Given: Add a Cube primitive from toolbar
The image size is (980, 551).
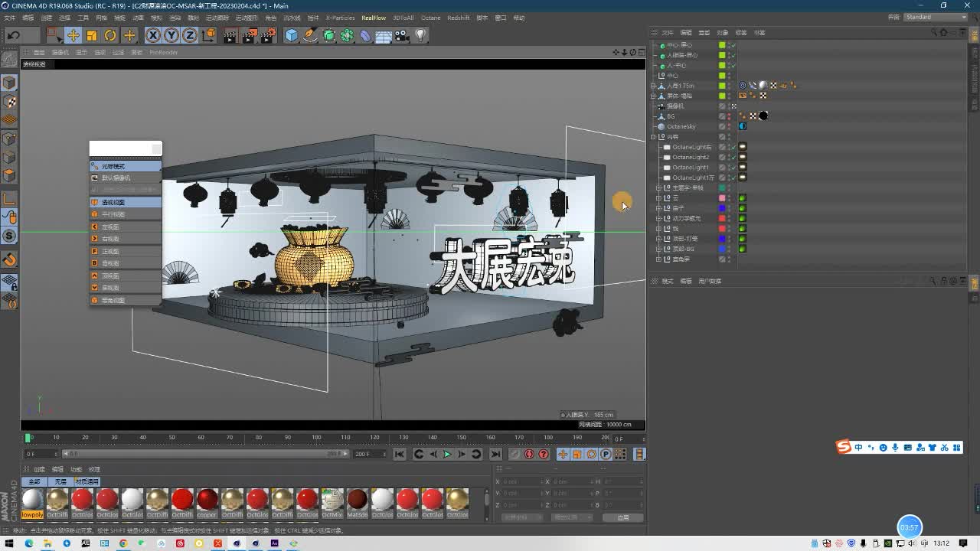Looking at the screenshot, I should (x=291, y=35).
